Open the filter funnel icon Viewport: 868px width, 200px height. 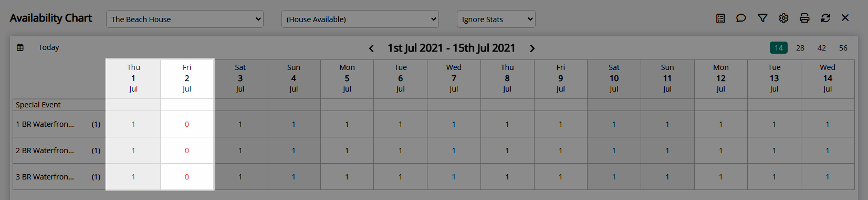tap(762, 18)
